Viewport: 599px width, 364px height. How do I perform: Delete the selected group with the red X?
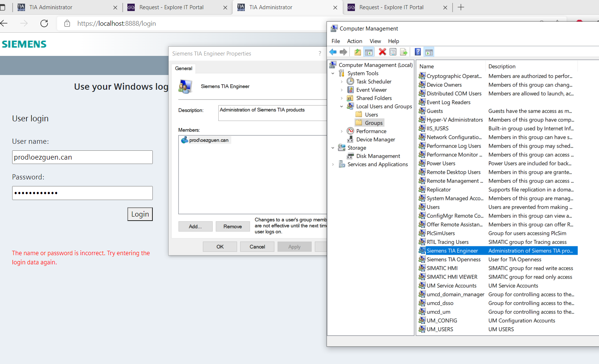click(x=383, y=52)
